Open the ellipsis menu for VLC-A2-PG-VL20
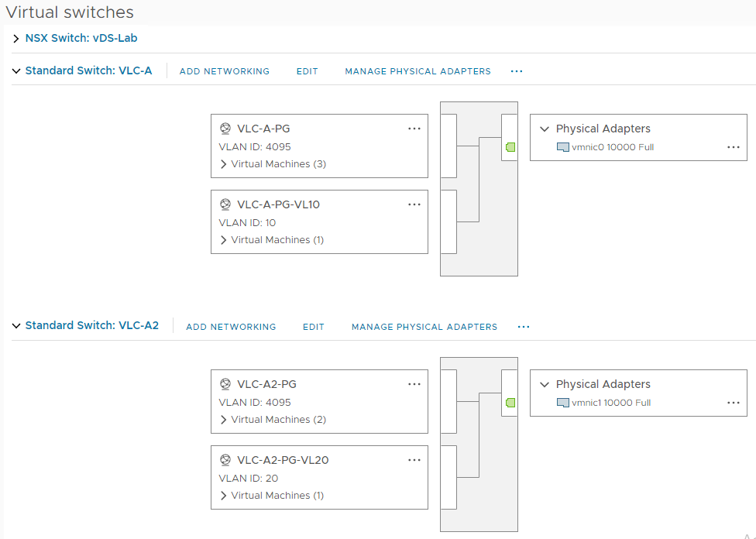This screenshot has width=756, height=539. (414, 460)
